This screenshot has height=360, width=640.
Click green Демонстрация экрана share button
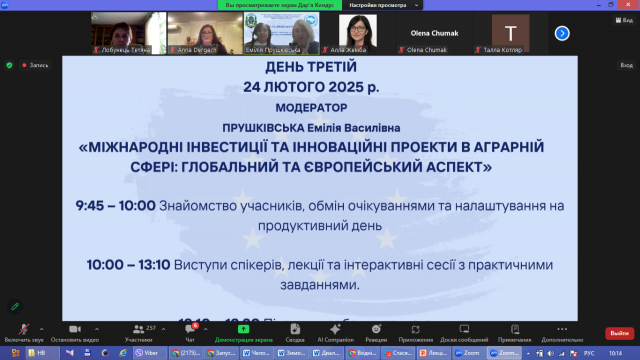(243, 333)
